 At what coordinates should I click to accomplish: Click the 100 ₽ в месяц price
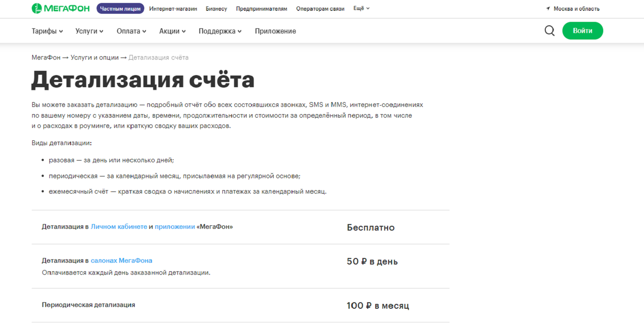(378, 306)
